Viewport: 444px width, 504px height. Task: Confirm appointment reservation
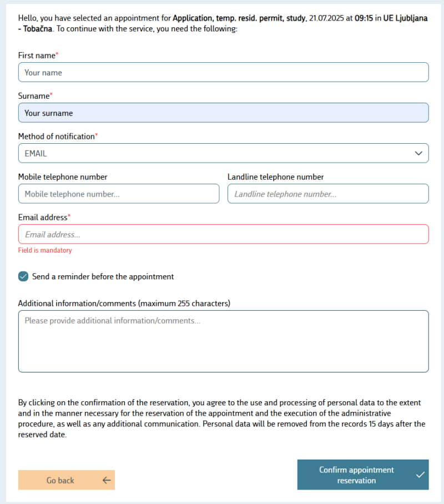(x=363, y=475)
